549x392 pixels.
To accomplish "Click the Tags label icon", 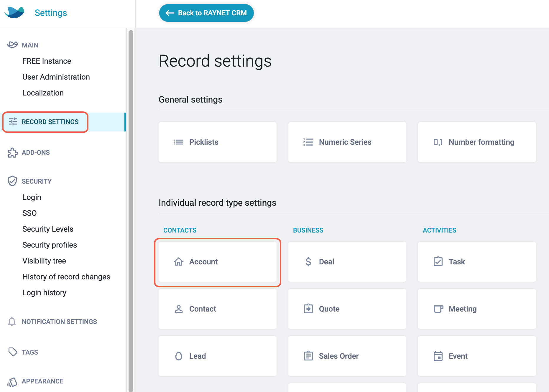I will pyautogui.click(x=13, y=352).
